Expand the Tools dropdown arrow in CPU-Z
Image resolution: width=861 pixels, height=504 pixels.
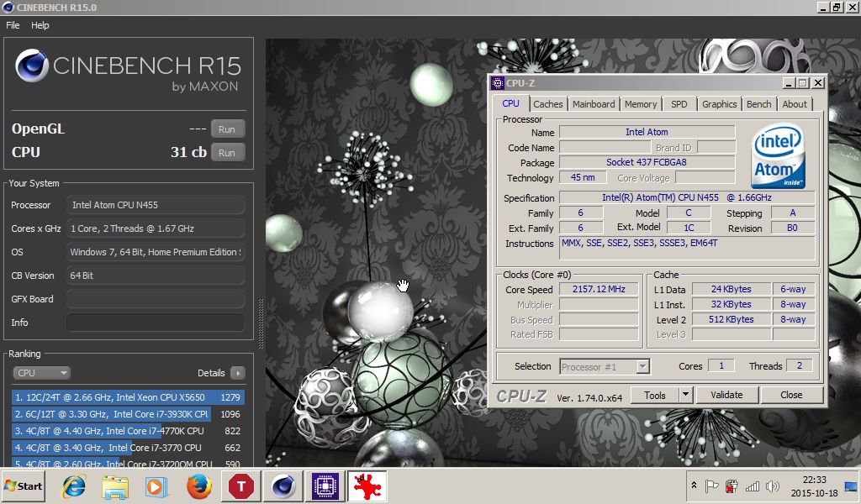pyautogui.click(x=685, y=395)
